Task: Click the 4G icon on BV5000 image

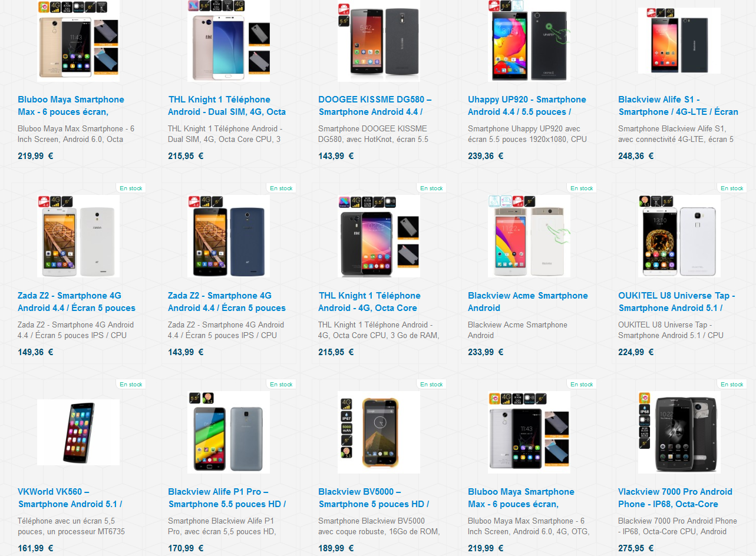Action: click(346, 404)
